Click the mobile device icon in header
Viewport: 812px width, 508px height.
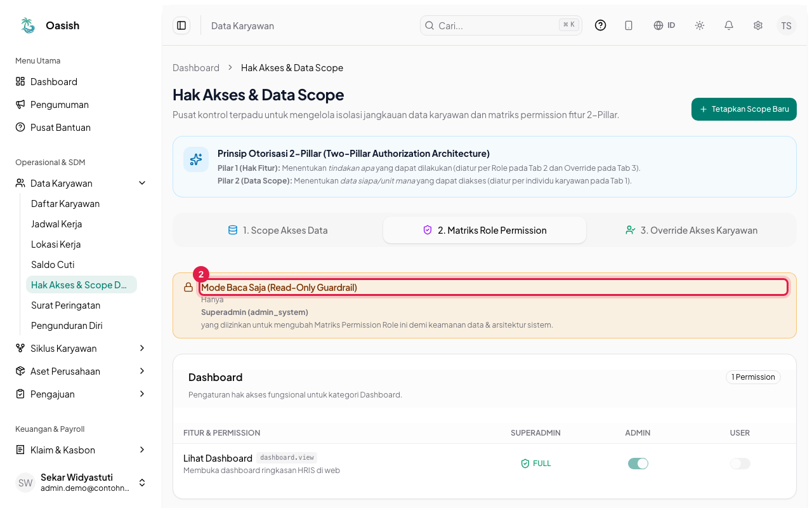629,25
